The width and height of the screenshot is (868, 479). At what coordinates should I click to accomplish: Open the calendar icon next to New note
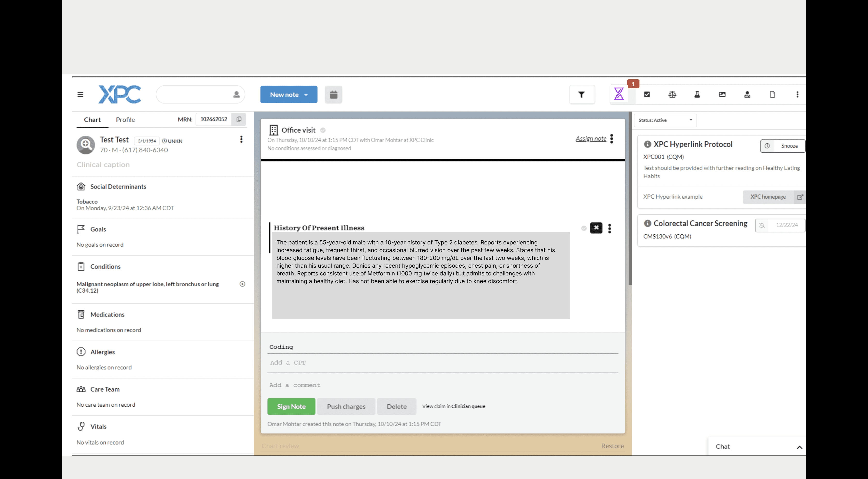[333, 94]
